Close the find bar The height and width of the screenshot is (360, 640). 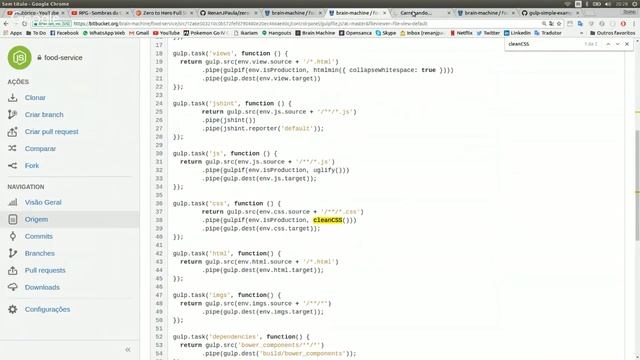[627, 44]
